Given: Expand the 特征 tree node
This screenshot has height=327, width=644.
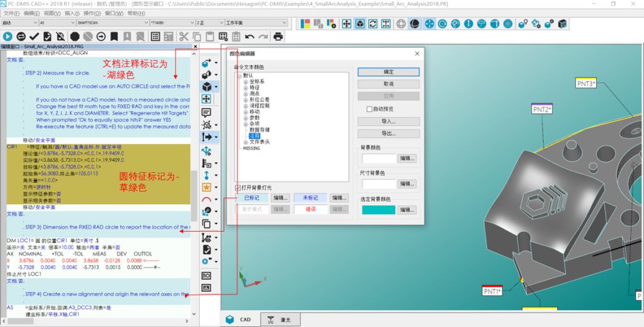Looking at the screenshot, I should [246, 88].
